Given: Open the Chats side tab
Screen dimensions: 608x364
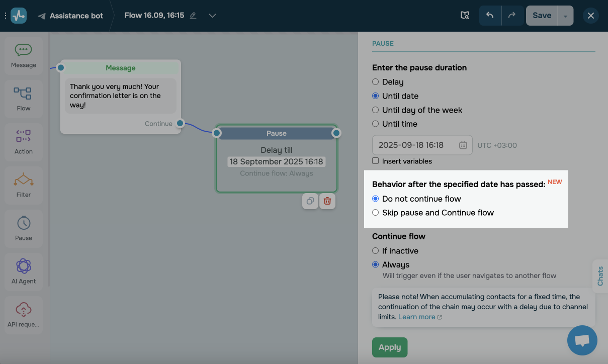Looking at the screenshot, I should (600, 276).
